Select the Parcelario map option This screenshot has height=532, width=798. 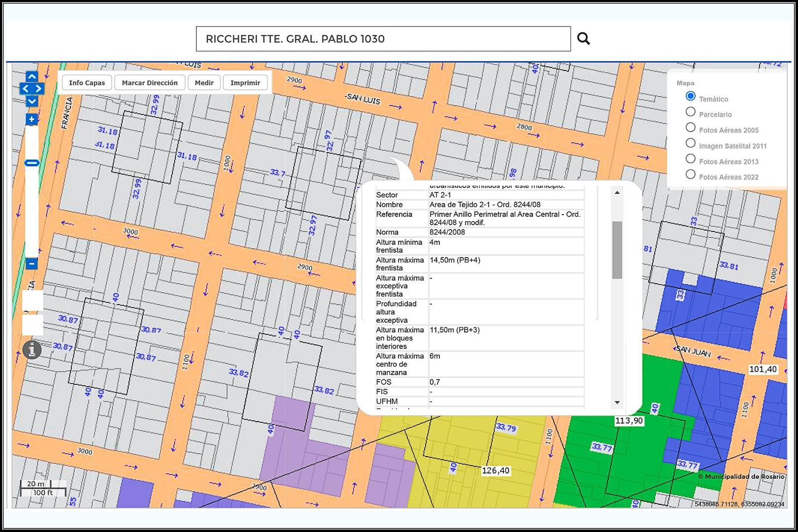pyautogui.click(x=691, y=112)
